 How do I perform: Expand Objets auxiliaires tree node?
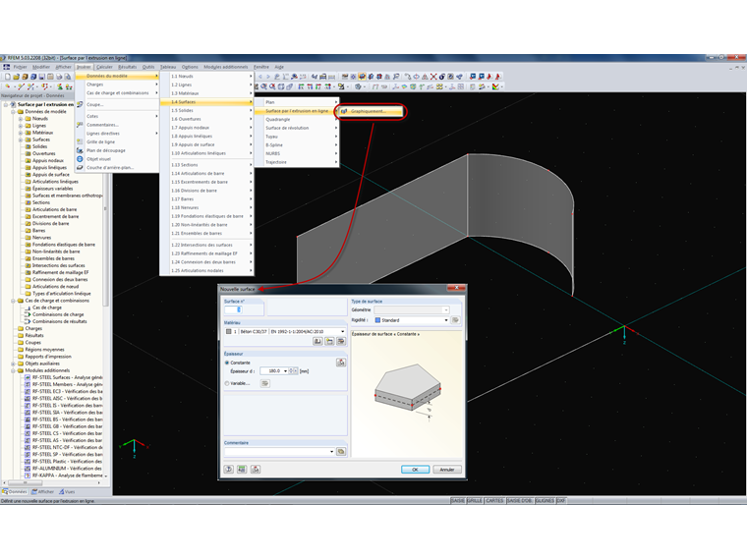(14, 364)
